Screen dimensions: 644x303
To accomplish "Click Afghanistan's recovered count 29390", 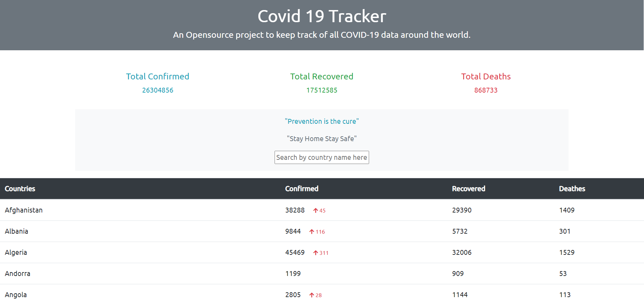I will pos(462,210).
